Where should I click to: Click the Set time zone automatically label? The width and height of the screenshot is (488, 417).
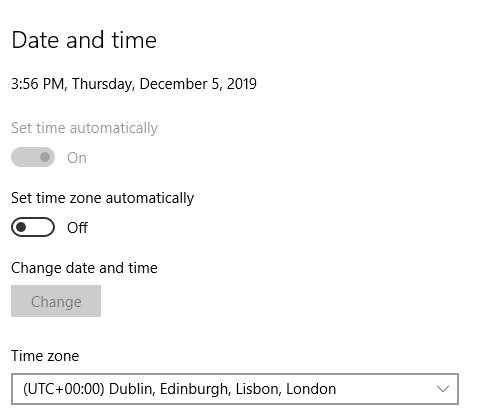pyautogui.click(x=102, y=198)
